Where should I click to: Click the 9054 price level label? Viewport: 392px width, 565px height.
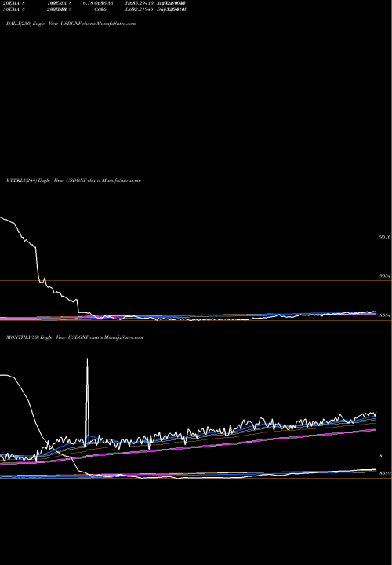(385, 275)
